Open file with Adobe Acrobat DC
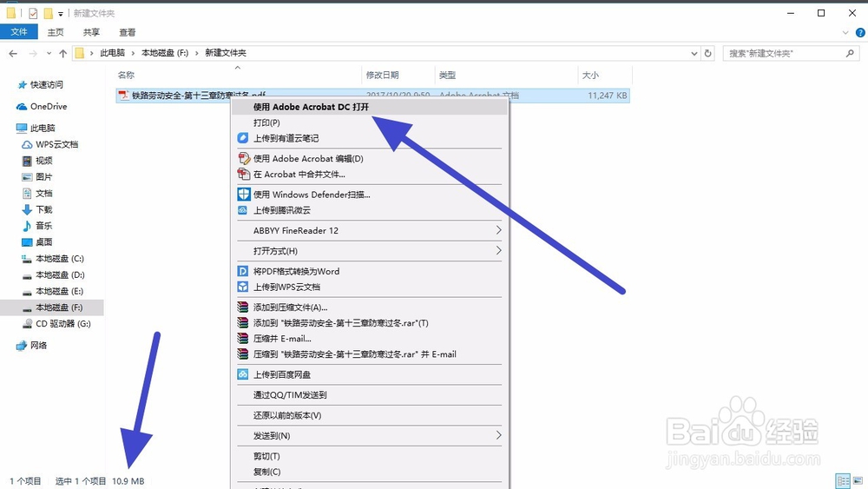The image size is (868, 489). pyautogui.click(x=311, y=107)
